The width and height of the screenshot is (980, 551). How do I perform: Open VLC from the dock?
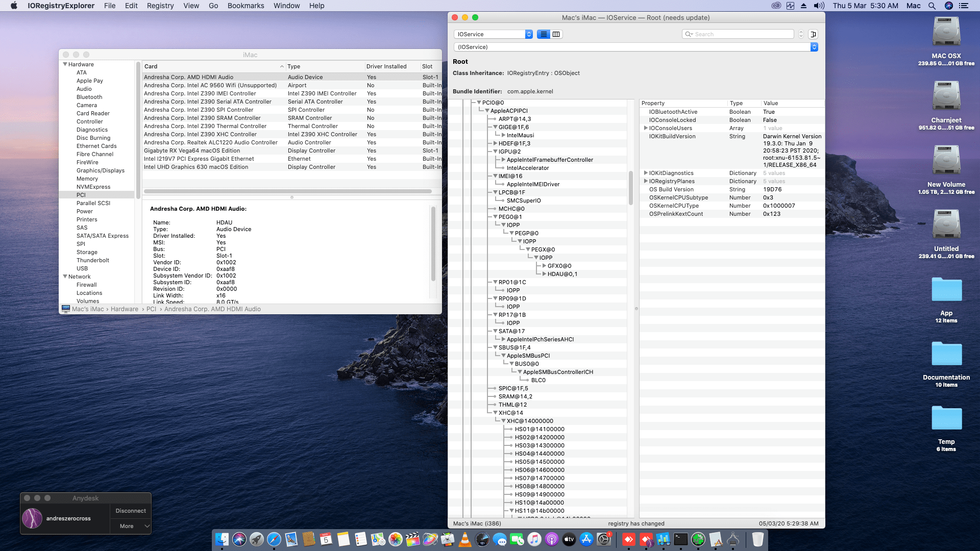tap(465, 539)
